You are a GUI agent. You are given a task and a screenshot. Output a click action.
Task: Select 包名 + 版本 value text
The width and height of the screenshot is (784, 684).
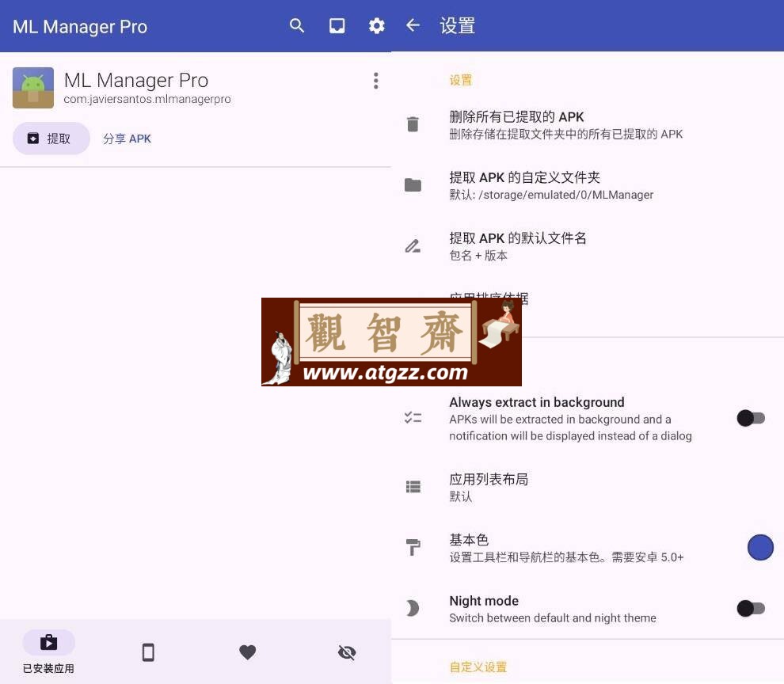[478, 256]
